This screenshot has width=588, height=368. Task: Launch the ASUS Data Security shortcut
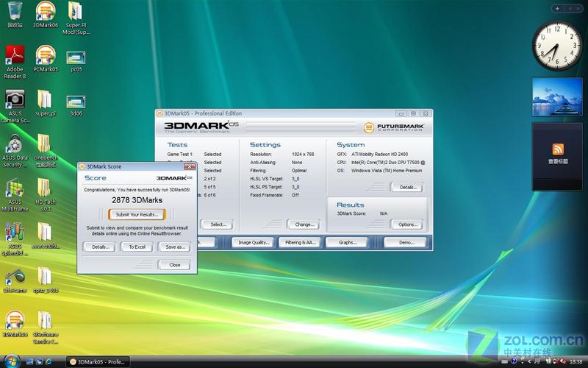[15, 151]
